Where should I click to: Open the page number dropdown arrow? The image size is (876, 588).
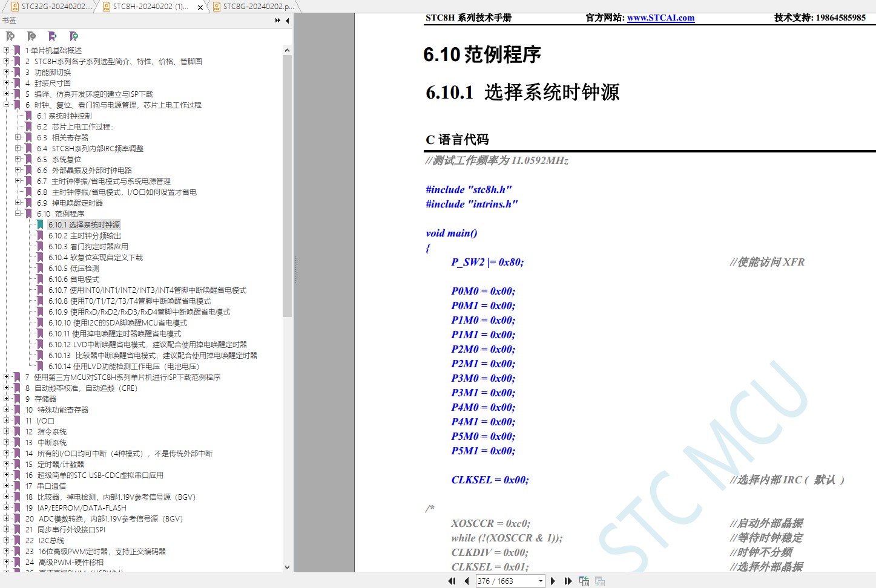coord(541,581)
